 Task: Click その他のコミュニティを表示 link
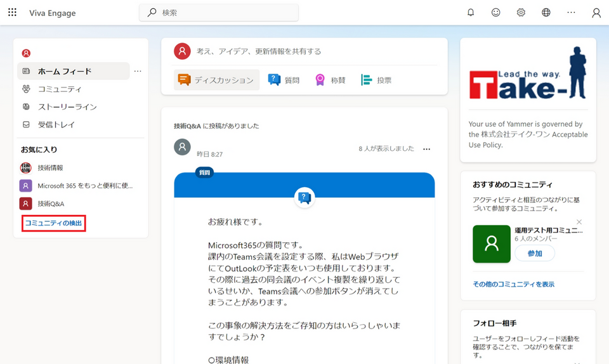513,284
